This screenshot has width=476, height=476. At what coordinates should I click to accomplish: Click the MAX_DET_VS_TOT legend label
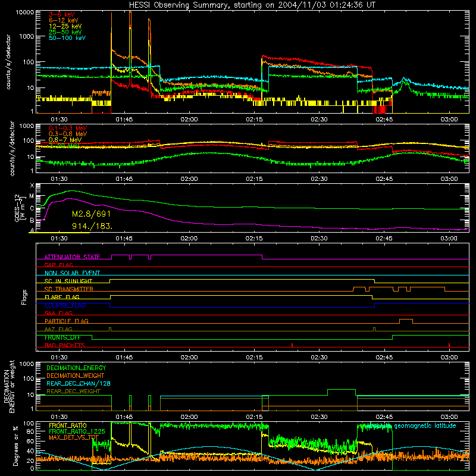click(x=74, y=437)
